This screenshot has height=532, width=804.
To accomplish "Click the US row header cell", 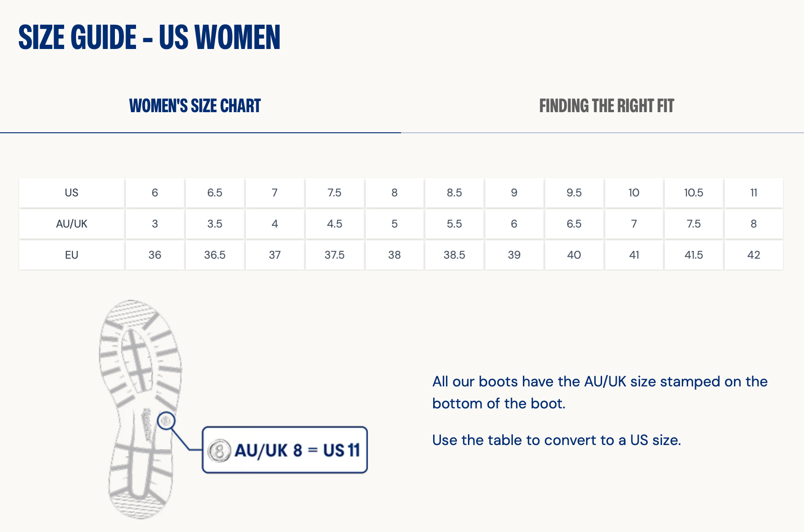I will (x=71, y=193).
